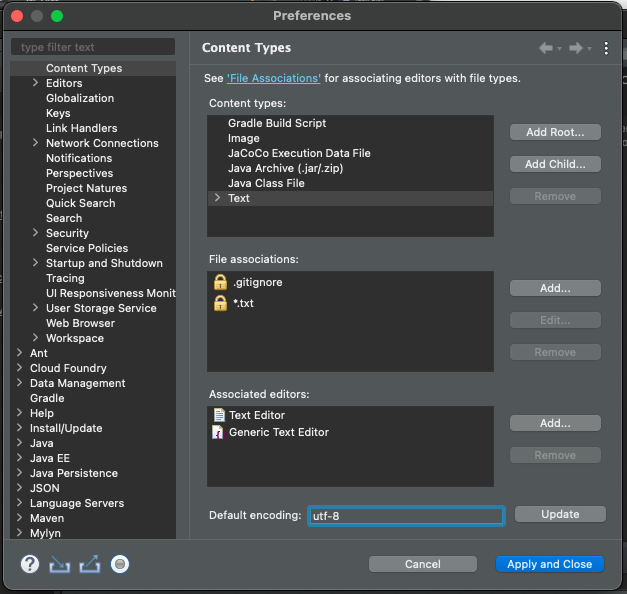Click Apply and Close

point(550,564)
